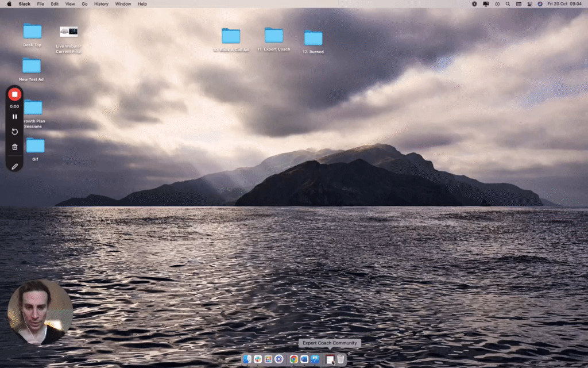Open Google Chrome from the dock

293,359
